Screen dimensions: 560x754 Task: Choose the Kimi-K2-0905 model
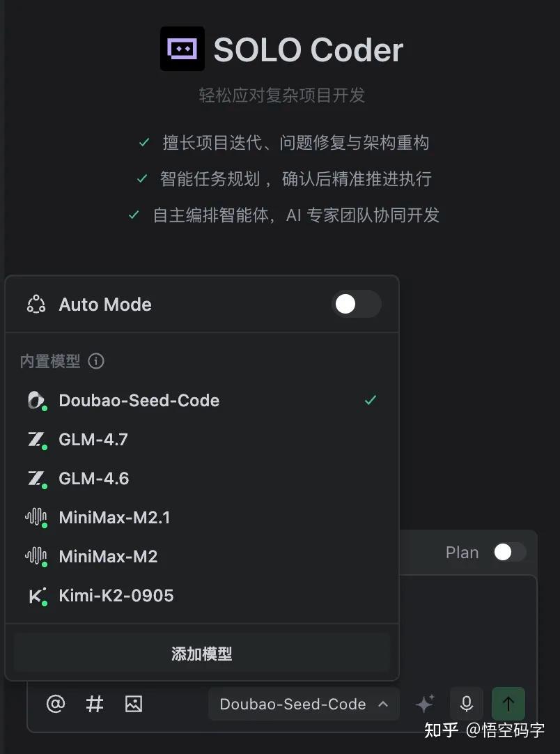point(116,596)
